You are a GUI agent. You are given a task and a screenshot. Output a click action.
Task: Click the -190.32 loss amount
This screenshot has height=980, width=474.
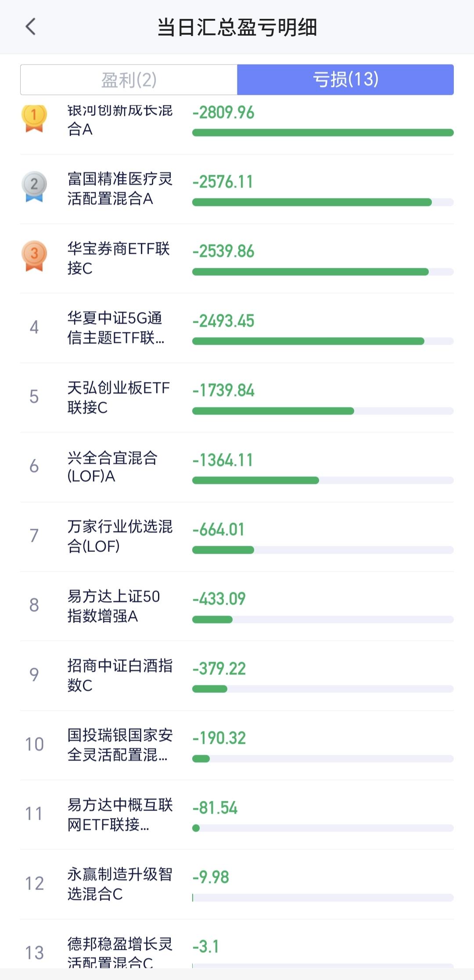click(x=219, y=738)
